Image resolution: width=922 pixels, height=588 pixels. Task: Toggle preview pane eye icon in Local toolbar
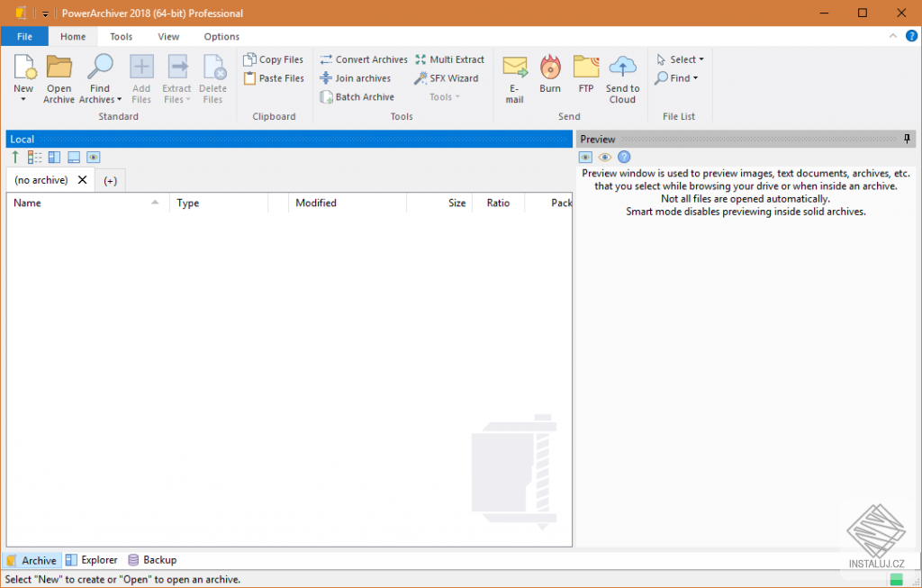pyautogui.click(x=93, y=157)
